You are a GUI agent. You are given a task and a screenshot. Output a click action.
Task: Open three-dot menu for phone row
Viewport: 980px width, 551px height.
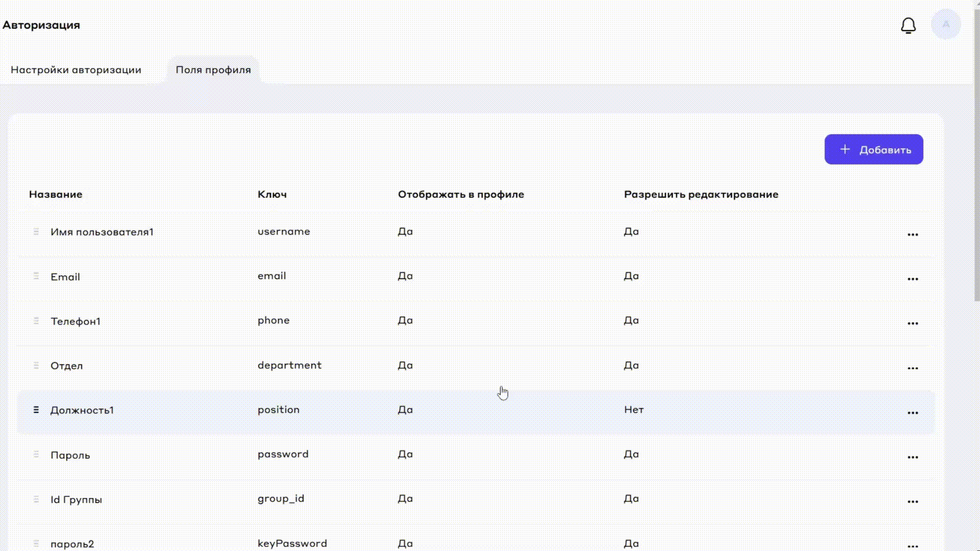(913, 323)
